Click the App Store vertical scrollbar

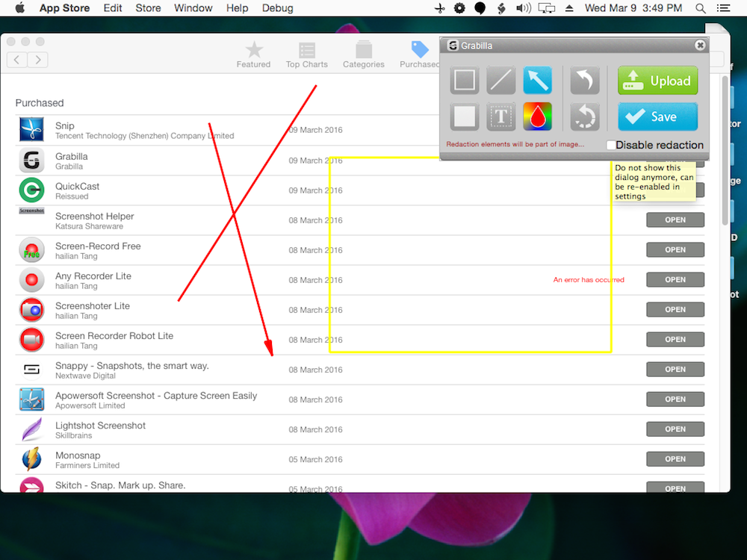(x=725, y=150)
